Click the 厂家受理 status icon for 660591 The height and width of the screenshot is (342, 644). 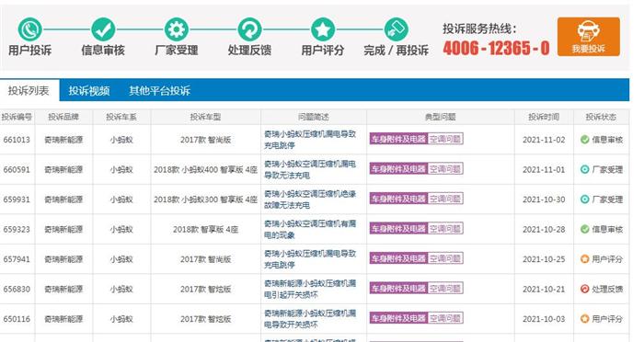585,169
